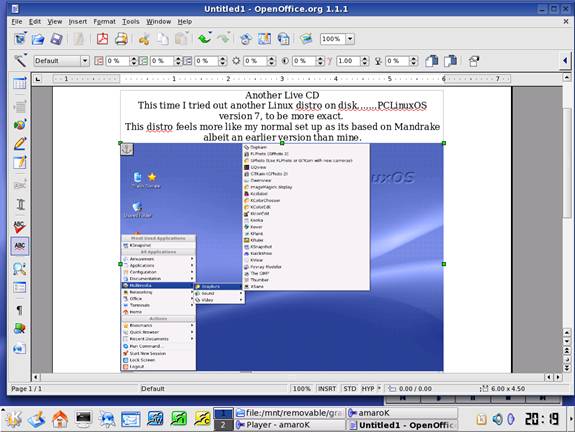Click the graphics Filter wand icon

pyautogui.click(x=20, y=61)
